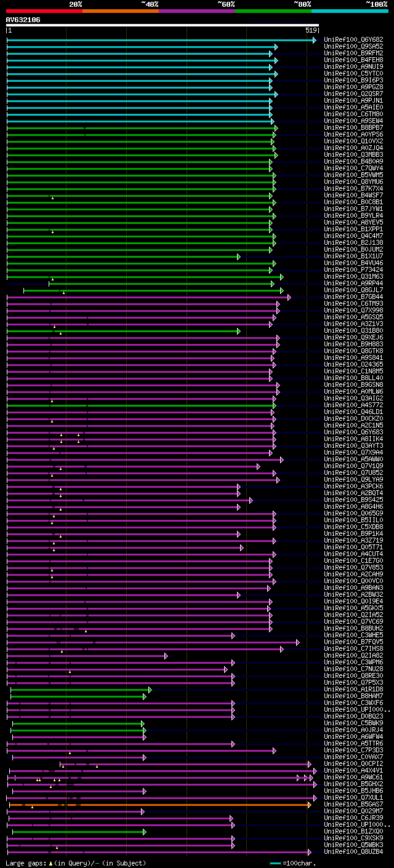Select hit label UniRef100_A9WC61
The height and width of the screenshot is (868, 394).
point(353,778)
